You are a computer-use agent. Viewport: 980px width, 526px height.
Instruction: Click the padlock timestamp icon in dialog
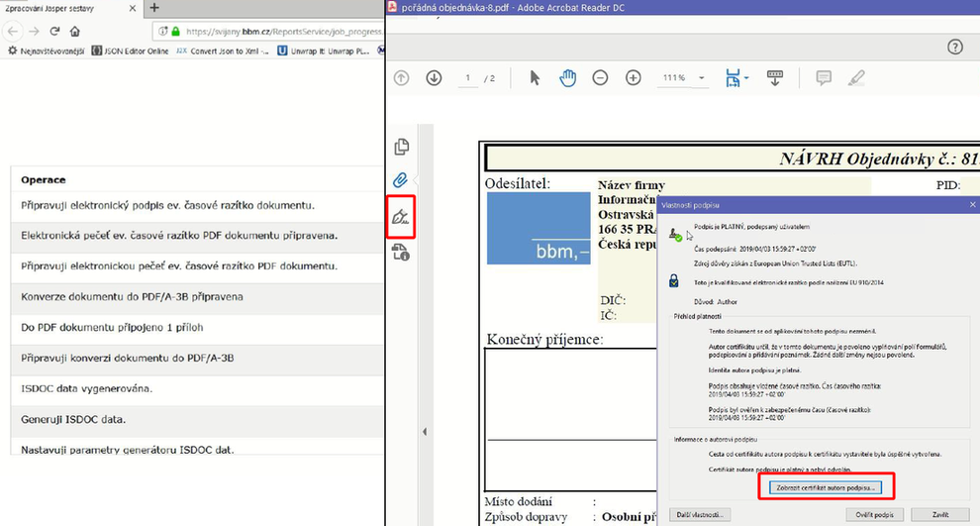point(674,280)
